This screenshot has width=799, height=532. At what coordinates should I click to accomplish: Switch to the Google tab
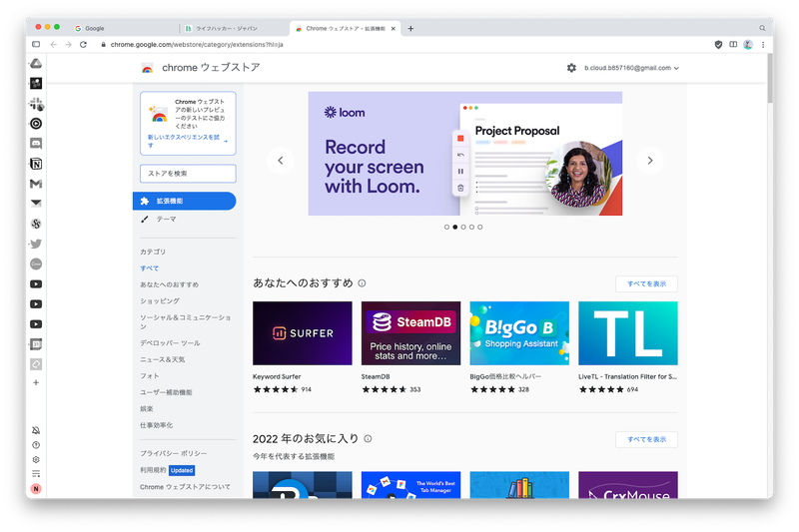(x=125, y=29)
